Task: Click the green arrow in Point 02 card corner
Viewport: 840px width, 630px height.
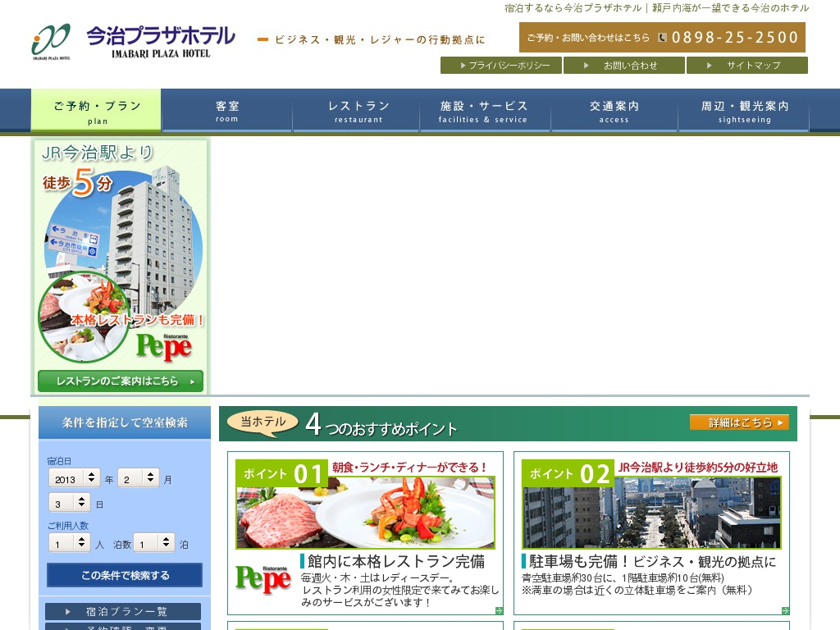Action: tap(785, 610)
